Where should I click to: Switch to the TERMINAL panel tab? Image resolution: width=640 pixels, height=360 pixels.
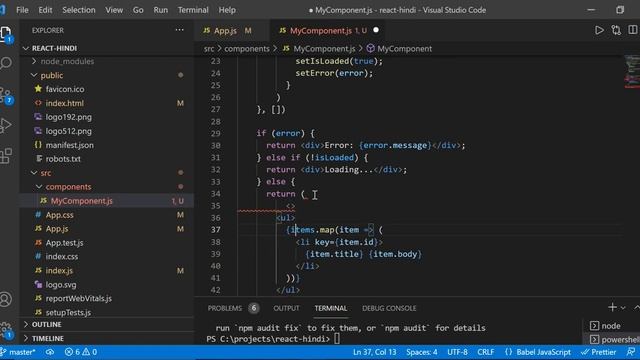(x=331, y=308)
